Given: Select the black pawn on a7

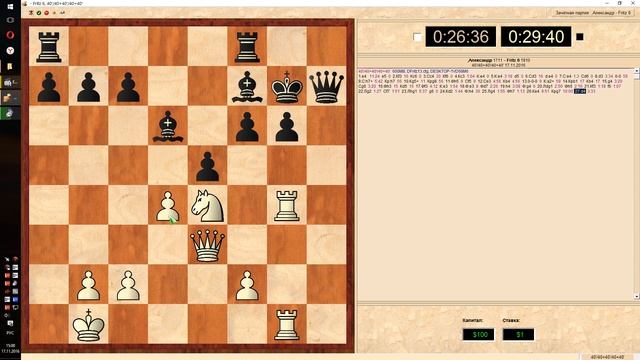Looking at the screenshot, I should tap(49, 87).
